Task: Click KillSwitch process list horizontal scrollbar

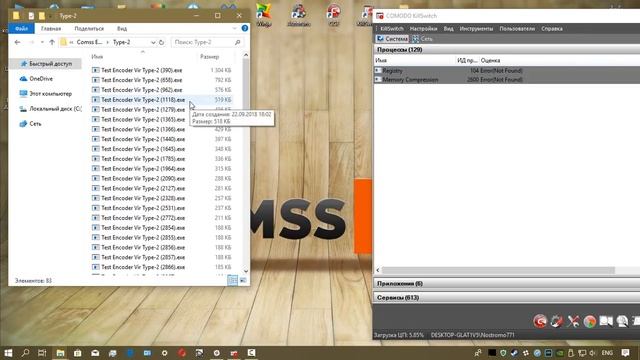Action: point(498,270)
